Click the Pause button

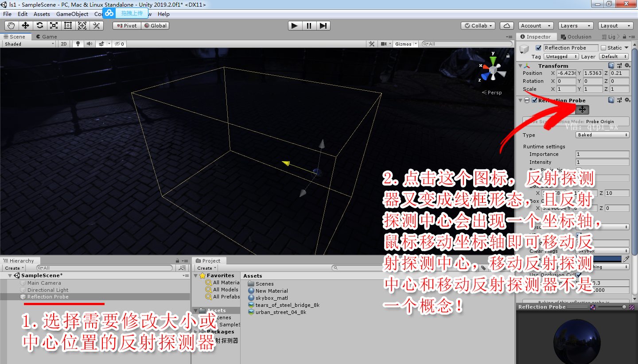pos(309,26)
